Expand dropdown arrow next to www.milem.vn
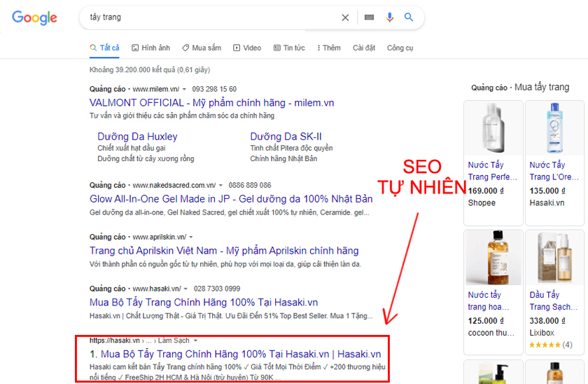Screen dimensions: 588x384 tap(184, 89)
